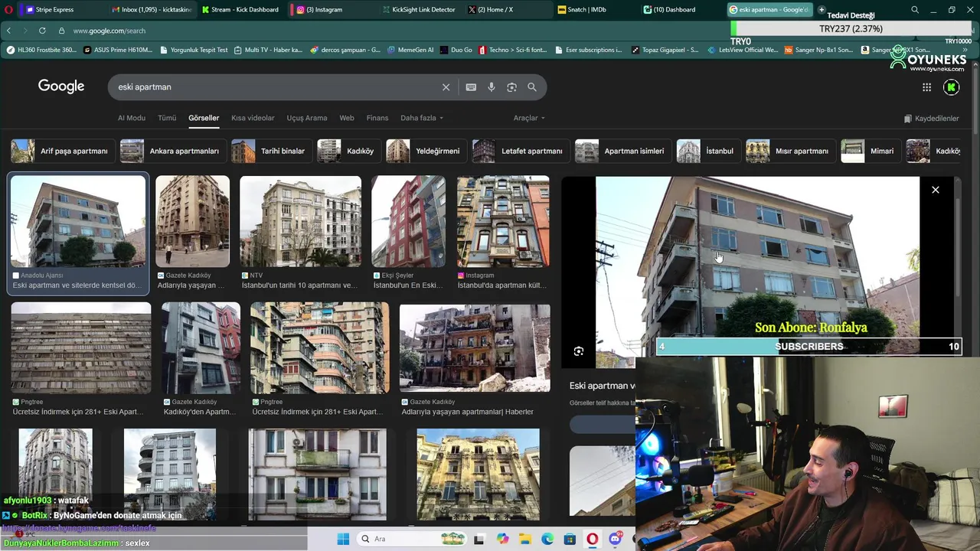Start a voice search with the microphone

click(x=492, y=87)
